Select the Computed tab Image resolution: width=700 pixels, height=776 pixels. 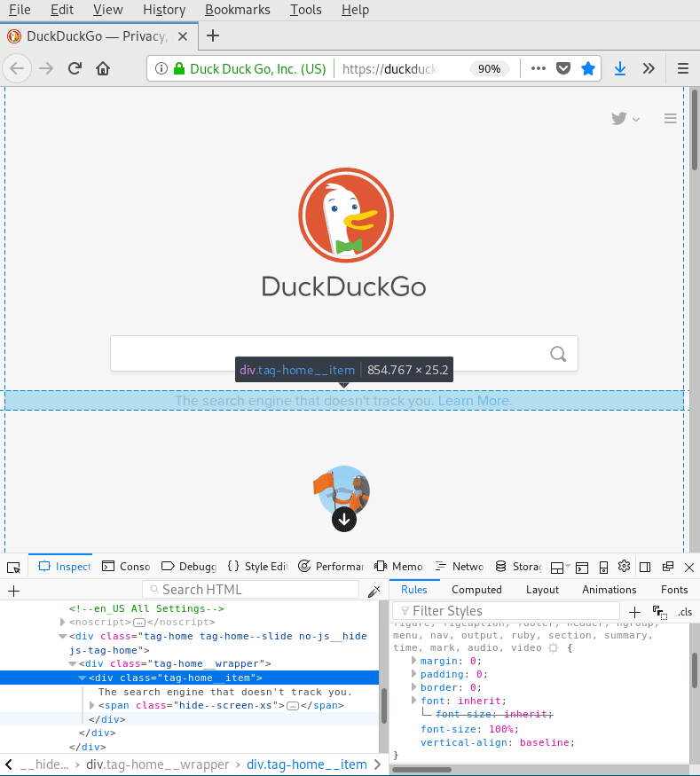476,590
